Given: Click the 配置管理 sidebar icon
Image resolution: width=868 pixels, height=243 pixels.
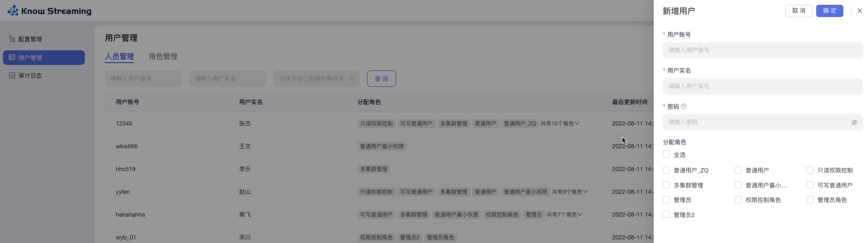Looking at the screenshot, I should click(12, 39).
